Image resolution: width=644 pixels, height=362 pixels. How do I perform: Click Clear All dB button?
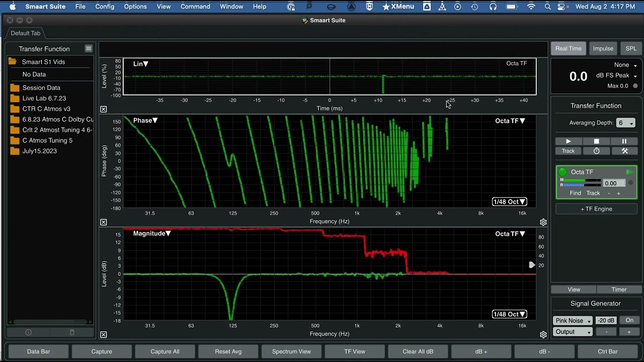[418, 351]
